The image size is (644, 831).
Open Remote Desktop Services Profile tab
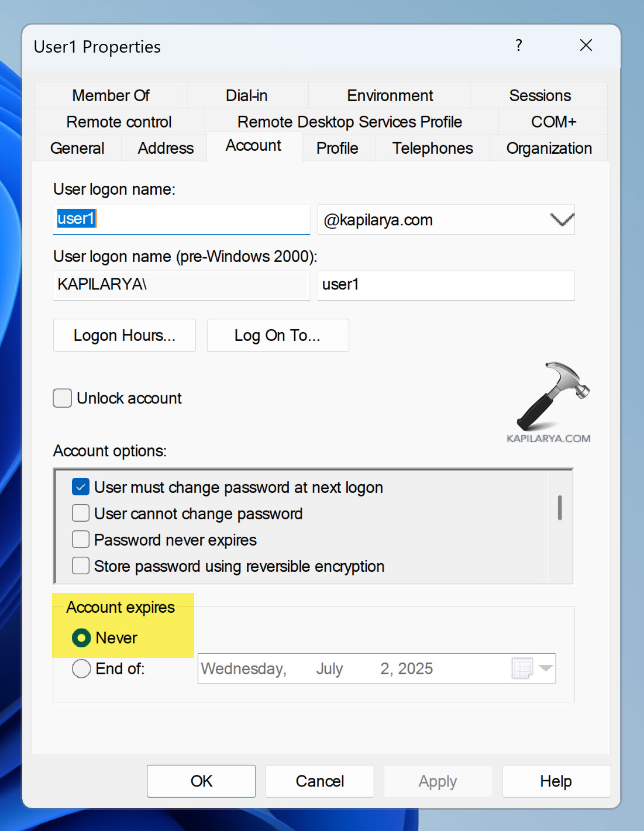pyautogui.click(x=350, y=122)
